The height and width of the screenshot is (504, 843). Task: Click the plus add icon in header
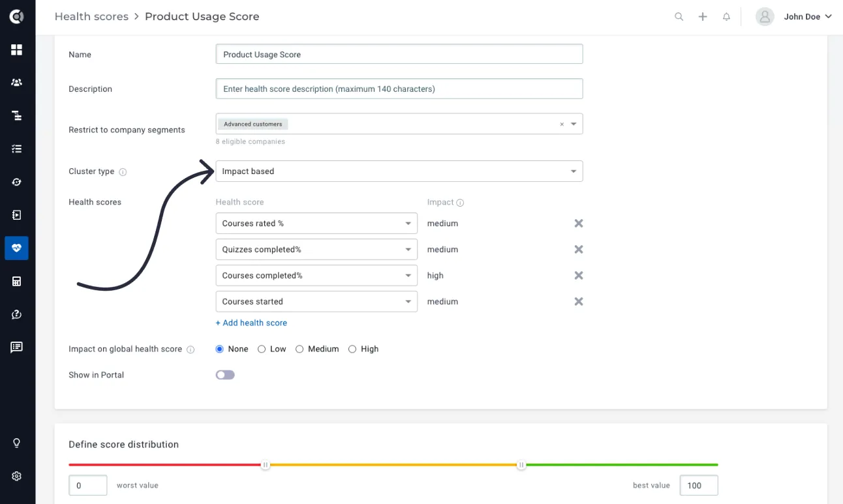click(703, 17)
